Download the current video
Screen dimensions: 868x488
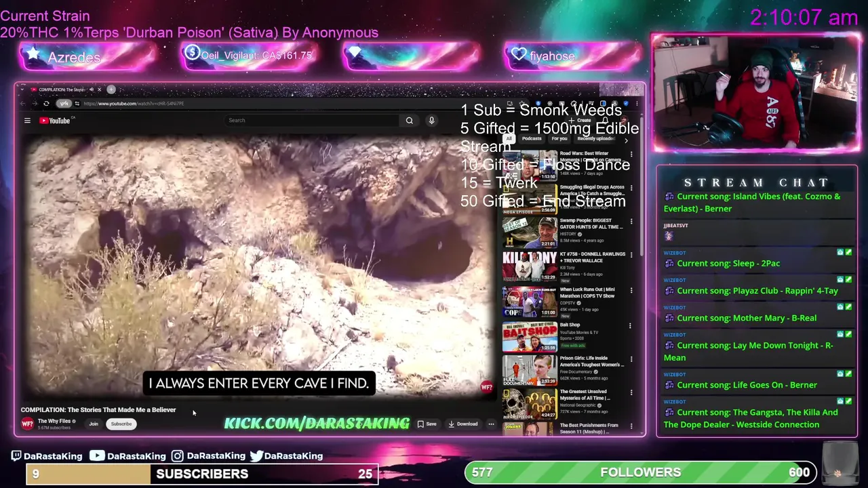(463, 424)
